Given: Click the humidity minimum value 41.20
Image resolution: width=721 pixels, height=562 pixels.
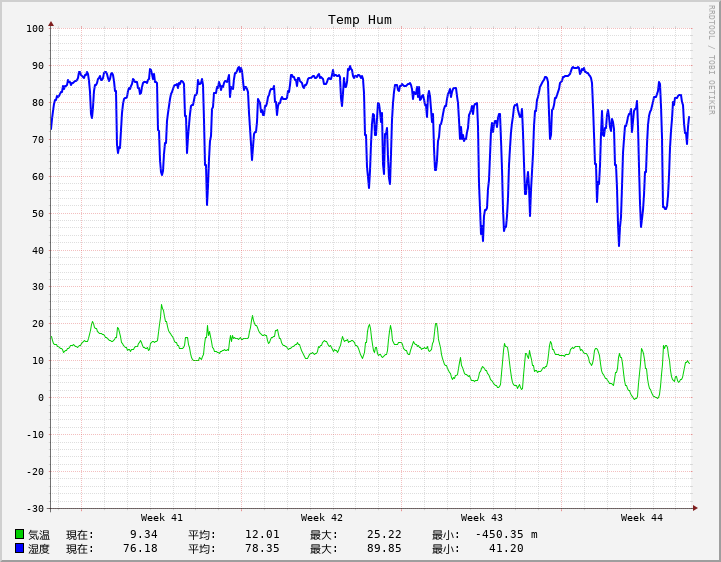Looking at the screenshot, I should click(x=506, y=548).
